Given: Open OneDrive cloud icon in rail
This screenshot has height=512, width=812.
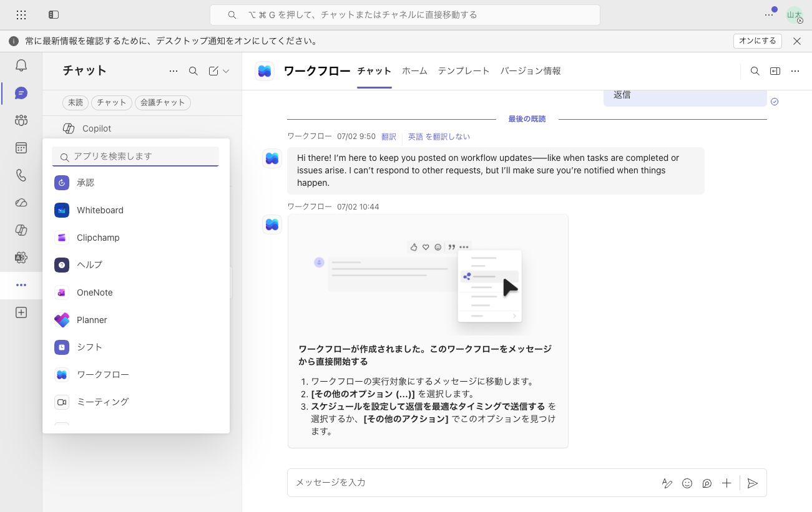Looking at the screenshot, I should [21, 203].
